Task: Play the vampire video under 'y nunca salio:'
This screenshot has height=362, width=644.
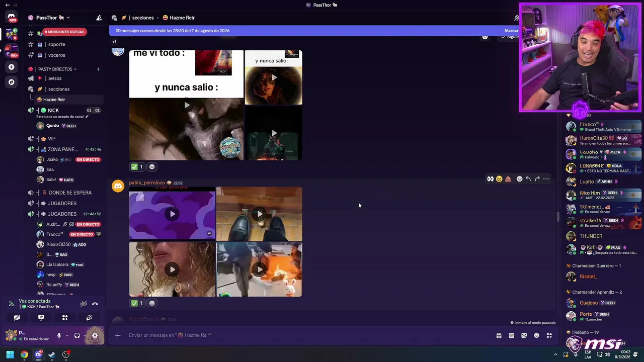Action: point(274,77)
